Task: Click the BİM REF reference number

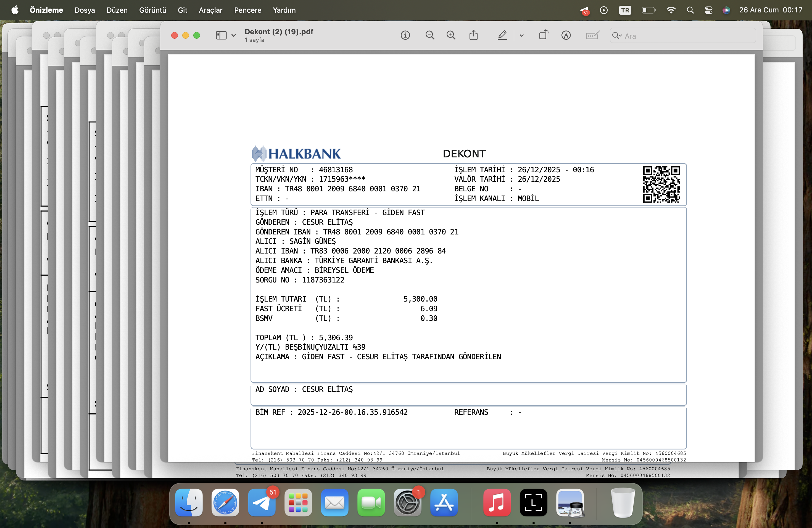Action: pyautogui.click(x=352, y=412)
